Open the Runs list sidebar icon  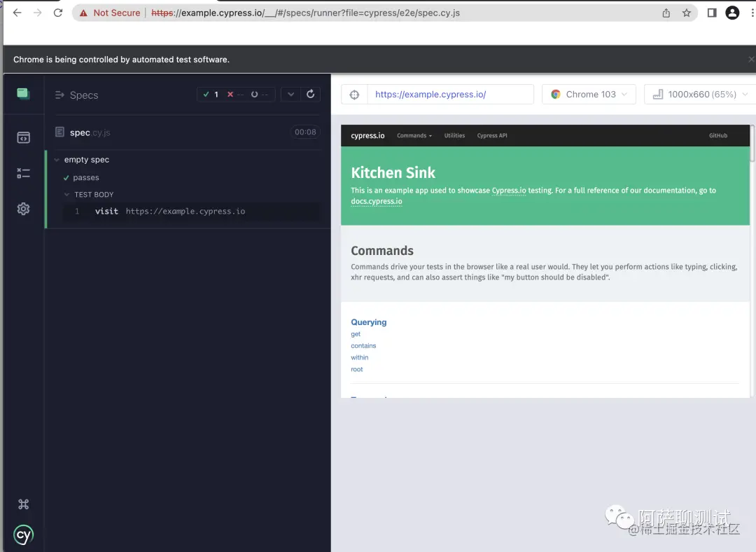click(x=23, y=173)
